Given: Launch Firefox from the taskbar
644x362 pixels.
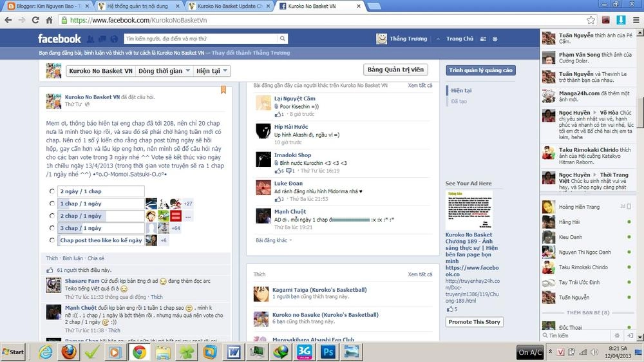Looking at the screenshot, I should [x=69, y=352].
